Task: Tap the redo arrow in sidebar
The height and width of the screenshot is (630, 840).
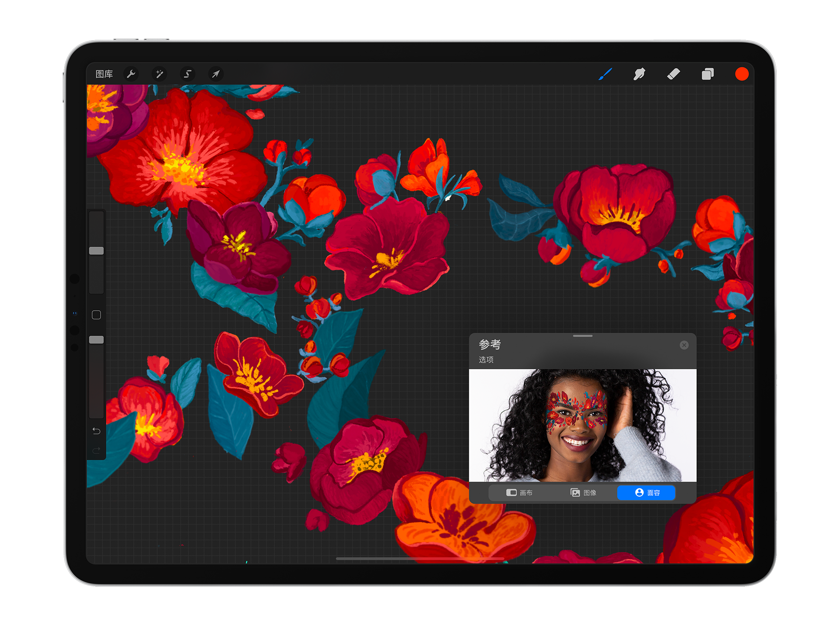Action: click(97, 450)
